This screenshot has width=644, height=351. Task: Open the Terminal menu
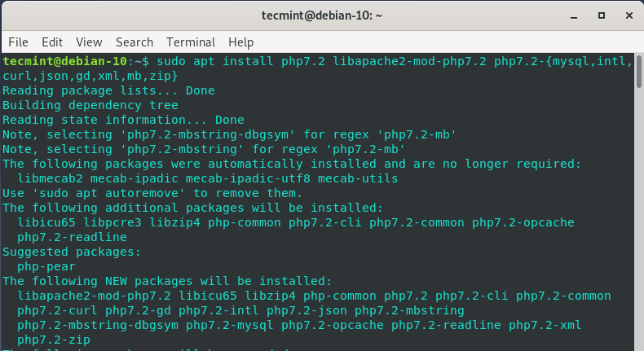pos(191,42)
